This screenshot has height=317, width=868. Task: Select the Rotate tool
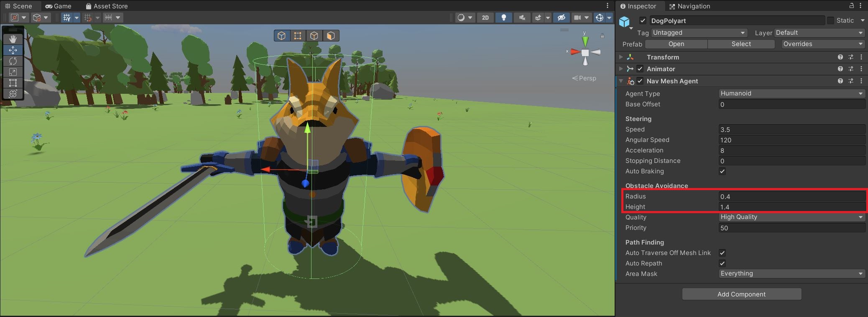coord(13,61)
